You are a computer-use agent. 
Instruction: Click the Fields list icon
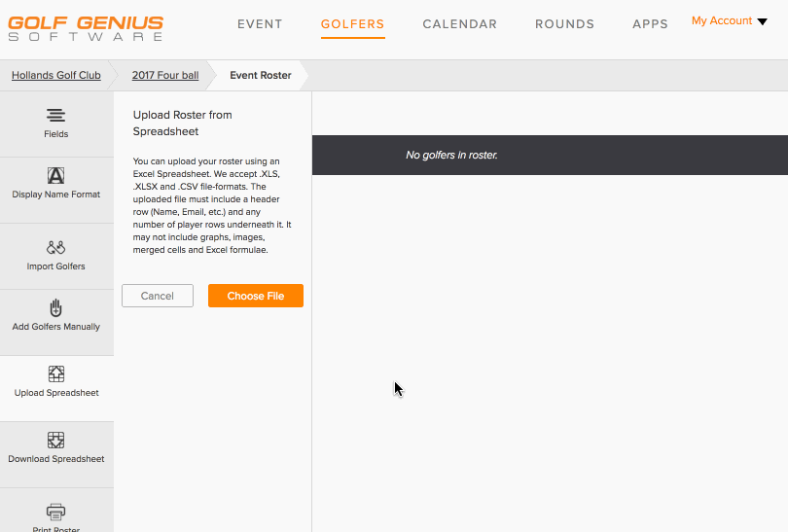[55, 116]
